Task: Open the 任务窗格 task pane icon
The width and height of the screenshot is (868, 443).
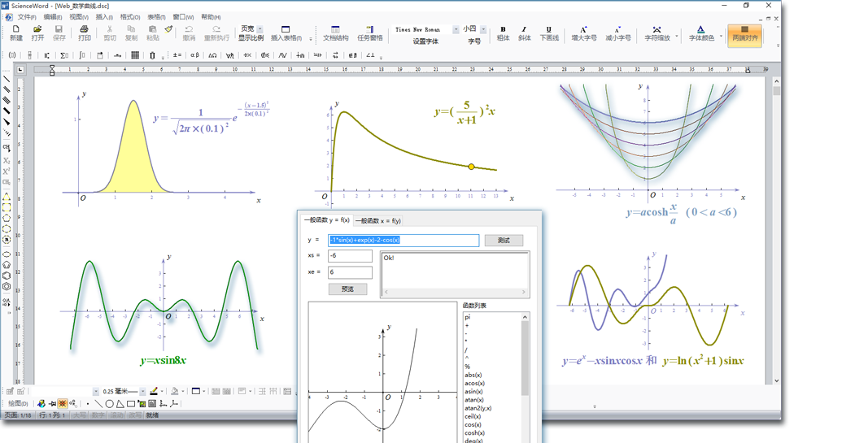Action: (x=369, y=33)
